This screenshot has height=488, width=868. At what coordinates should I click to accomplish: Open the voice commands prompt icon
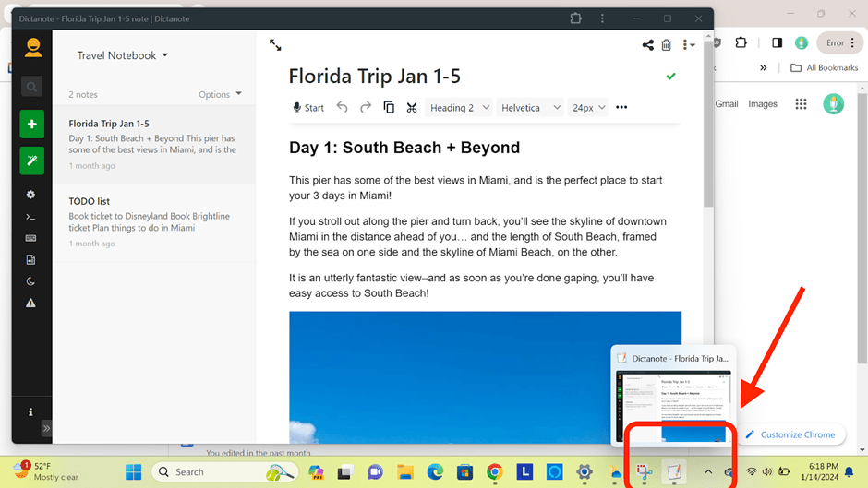coord(31,217)
